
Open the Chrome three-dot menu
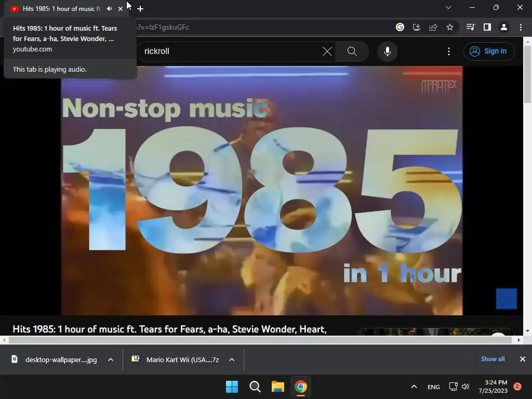point(521,27)
